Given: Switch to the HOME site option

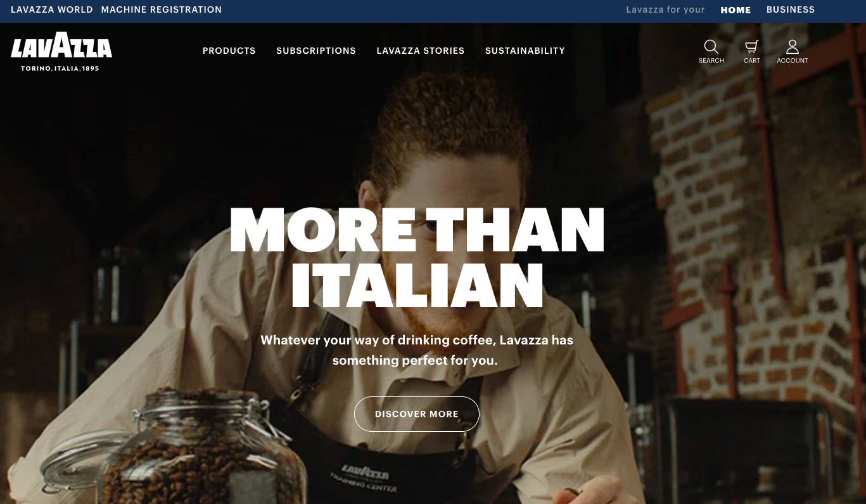Looking at the screenshot, I should 735,10.
